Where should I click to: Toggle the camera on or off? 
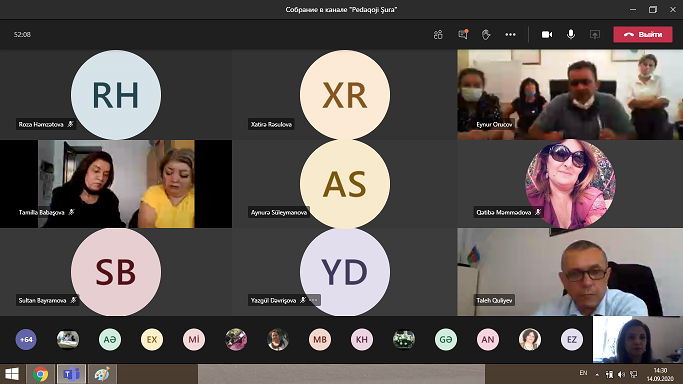[x=547, y=34]
